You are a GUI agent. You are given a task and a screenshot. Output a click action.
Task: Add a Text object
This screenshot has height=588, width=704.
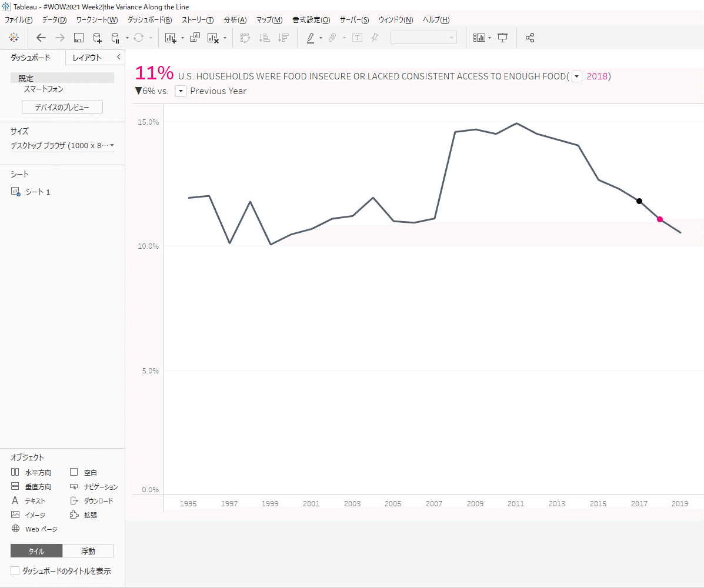coord(28,500)
